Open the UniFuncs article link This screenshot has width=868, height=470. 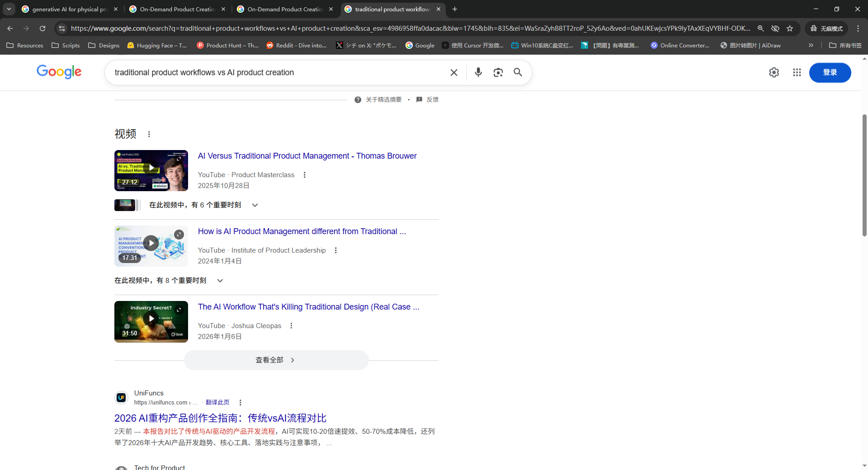[x=220, y=418]
